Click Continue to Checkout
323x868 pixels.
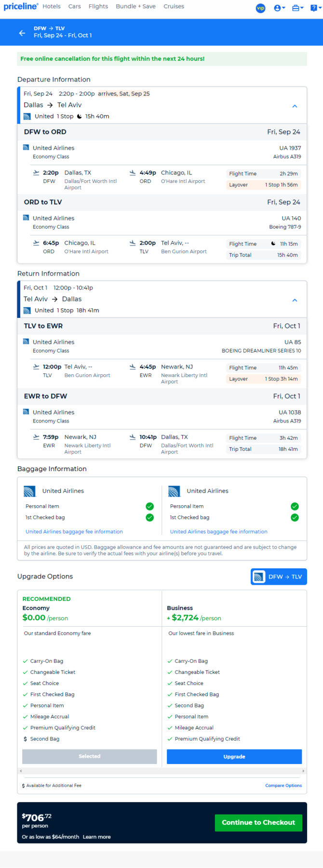tap(258, 822)
